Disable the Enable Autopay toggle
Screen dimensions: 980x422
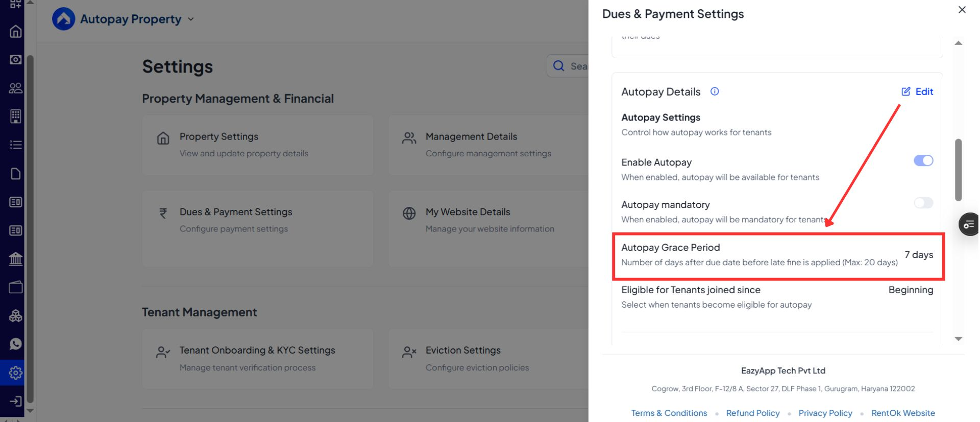(923, 161)
